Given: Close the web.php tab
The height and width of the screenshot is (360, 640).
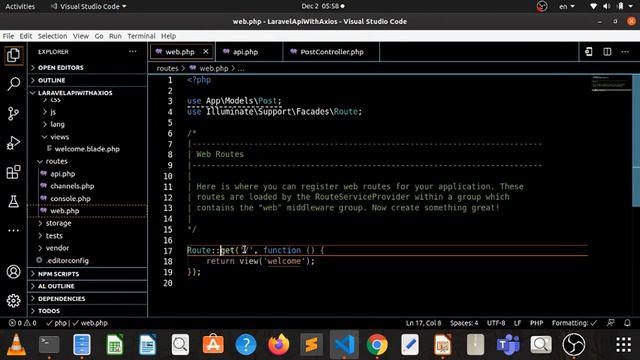Looking at the screenshot, I should 206,51.
